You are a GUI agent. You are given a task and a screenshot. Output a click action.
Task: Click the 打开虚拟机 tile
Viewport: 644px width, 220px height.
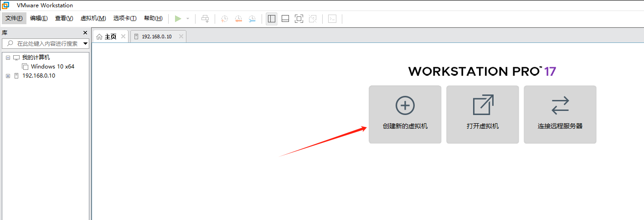click(x=483, y=115)
